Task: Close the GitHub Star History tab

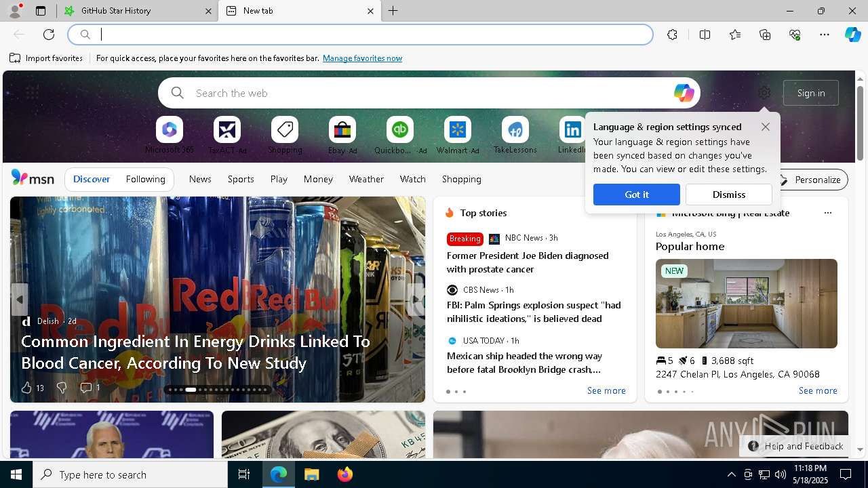Action: 208,11
